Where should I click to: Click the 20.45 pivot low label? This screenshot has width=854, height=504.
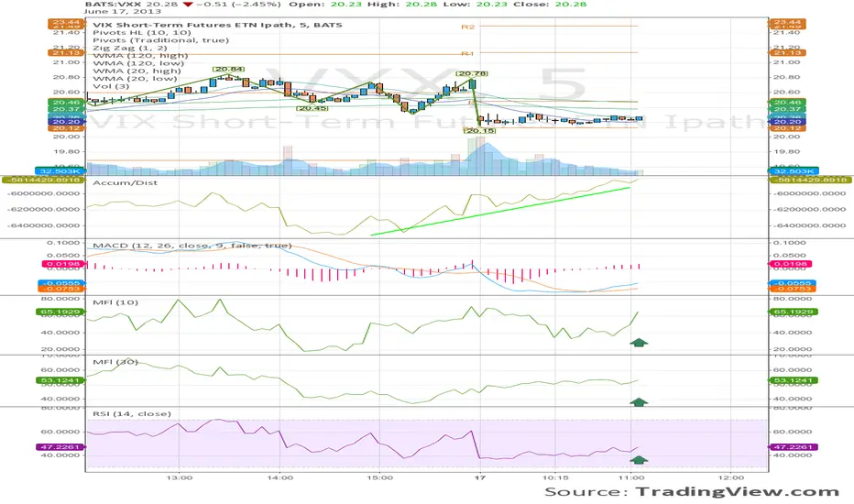(312, 108)
